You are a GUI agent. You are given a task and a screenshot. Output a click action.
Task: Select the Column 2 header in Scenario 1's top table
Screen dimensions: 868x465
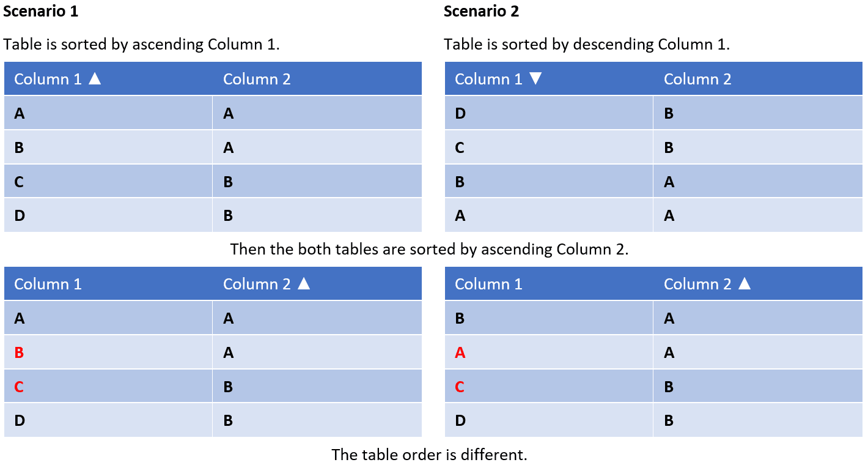317,78
